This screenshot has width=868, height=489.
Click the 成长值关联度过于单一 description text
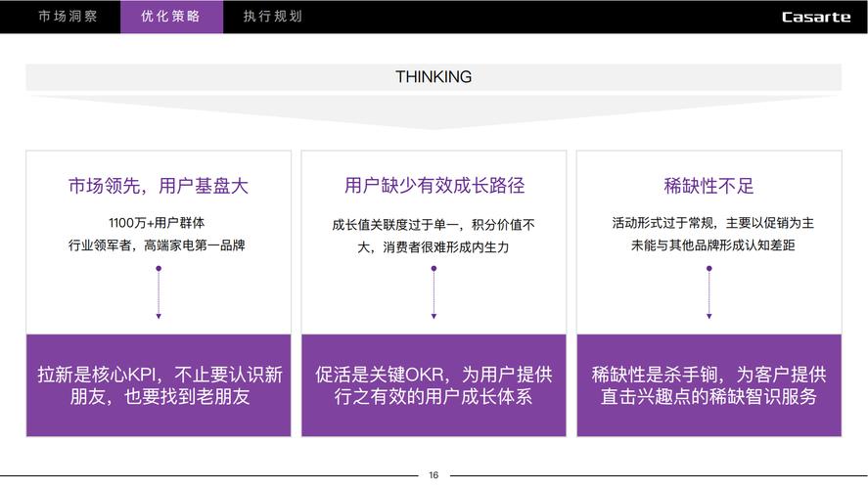click(x=434, y=225)
